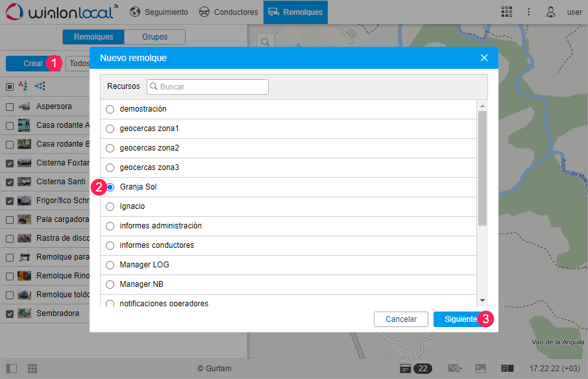Select the Casa rodante B trailer row

[x=45, y=144]
